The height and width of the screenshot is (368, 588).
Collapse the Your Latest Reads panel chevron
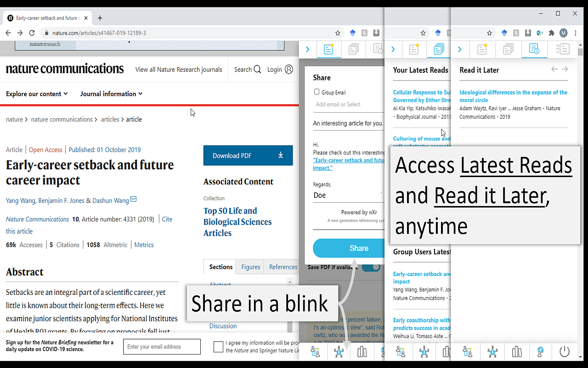pyautogui.click(x=393, y=49)
